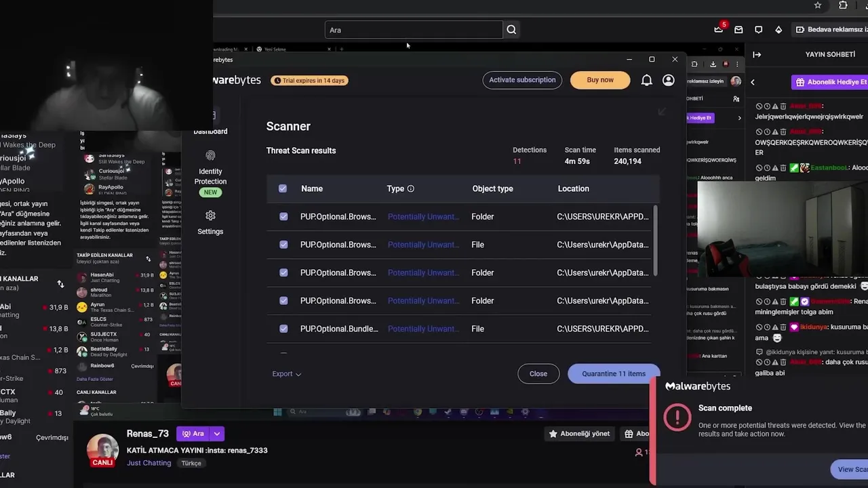Click the diagonal shrink arrow above scan stats
This screenshot has width=868, height=488.
click(662, 111)
